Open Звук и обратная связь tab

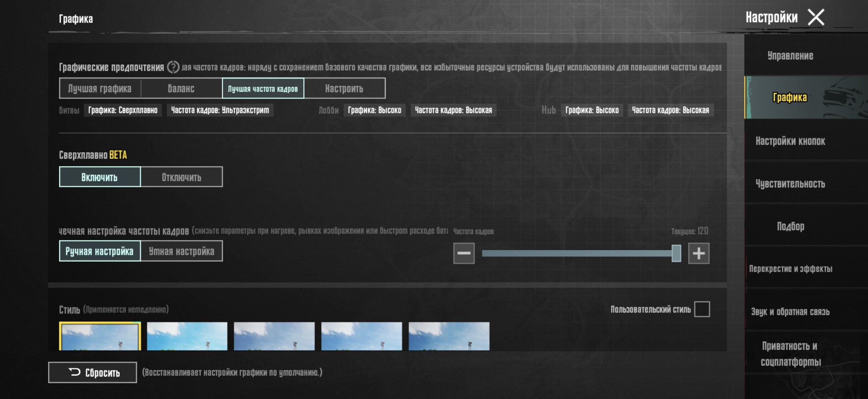790,312
